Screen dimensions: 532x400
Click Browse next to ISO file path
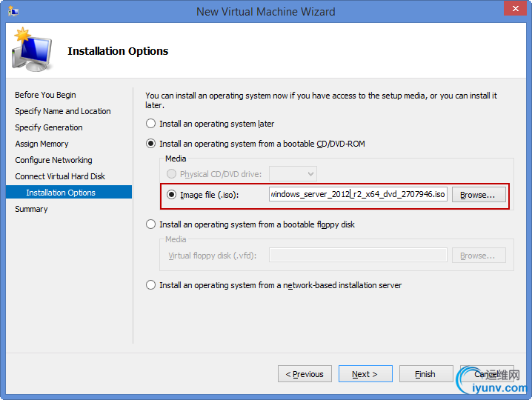pyautogui.click(x=479, y=195)
